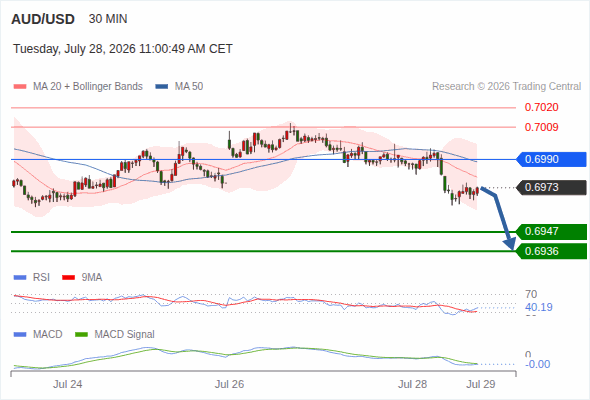Click the MACD Signal legend text

(x=125, y=335)
